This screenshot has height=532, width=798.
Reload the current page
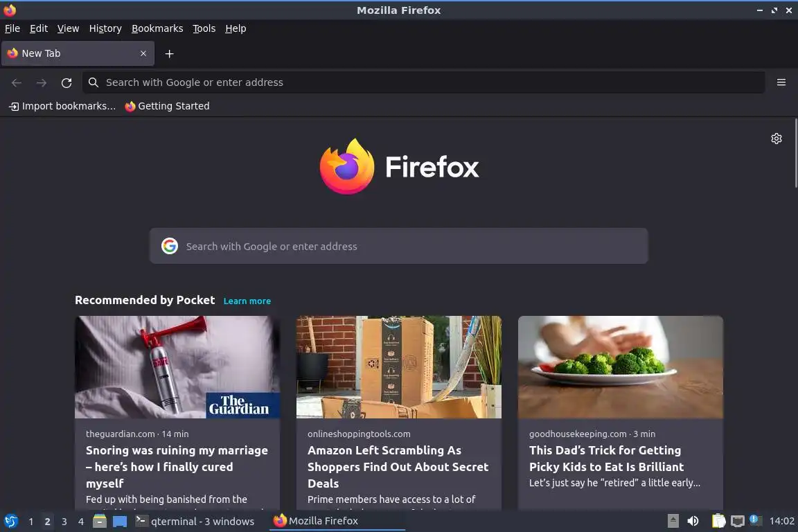pos(66,82)
